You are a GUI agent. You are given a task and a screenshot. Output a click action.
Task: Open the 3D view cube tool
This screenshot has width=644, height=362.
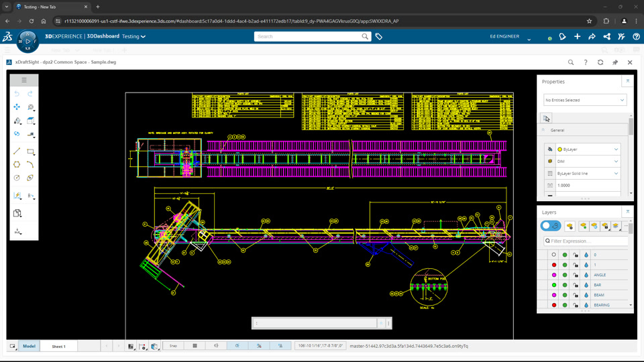30,121
